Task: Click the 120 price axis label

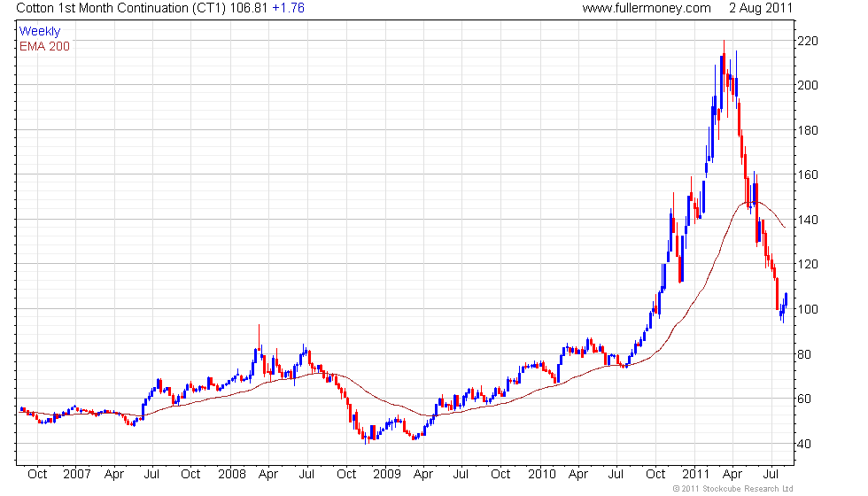Action: click(808, 264)
